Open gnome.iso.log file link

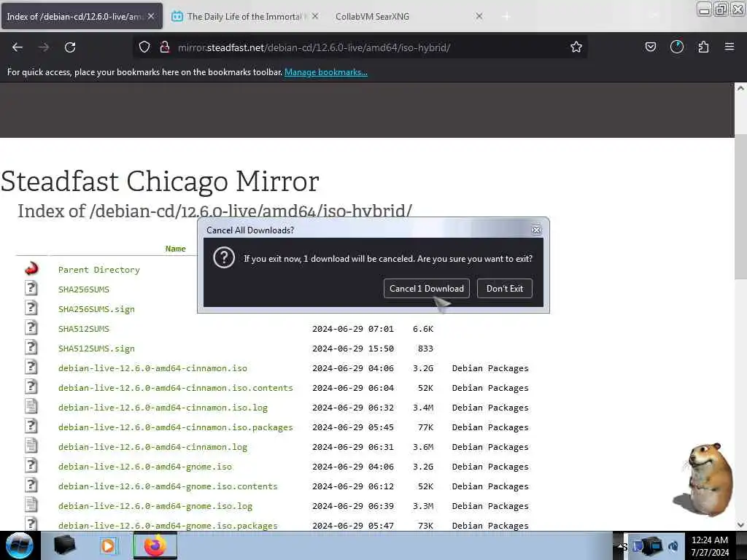point(155,506)
